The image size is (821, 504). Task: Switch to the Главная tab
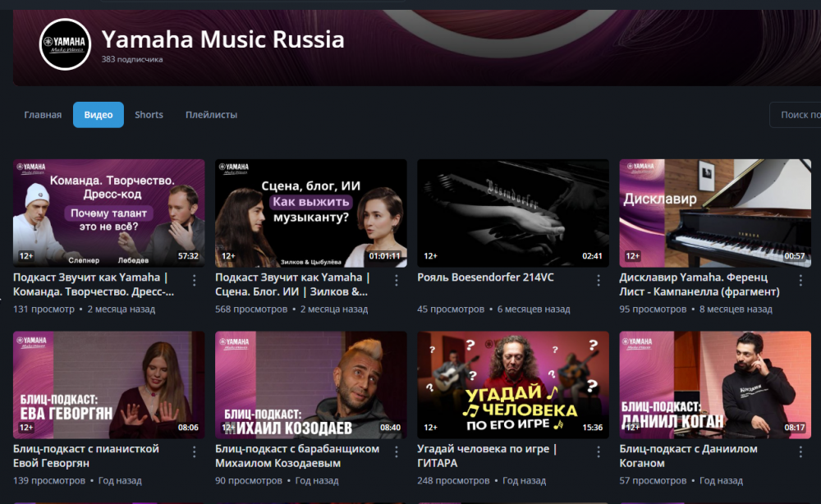(x=43, y=115)
